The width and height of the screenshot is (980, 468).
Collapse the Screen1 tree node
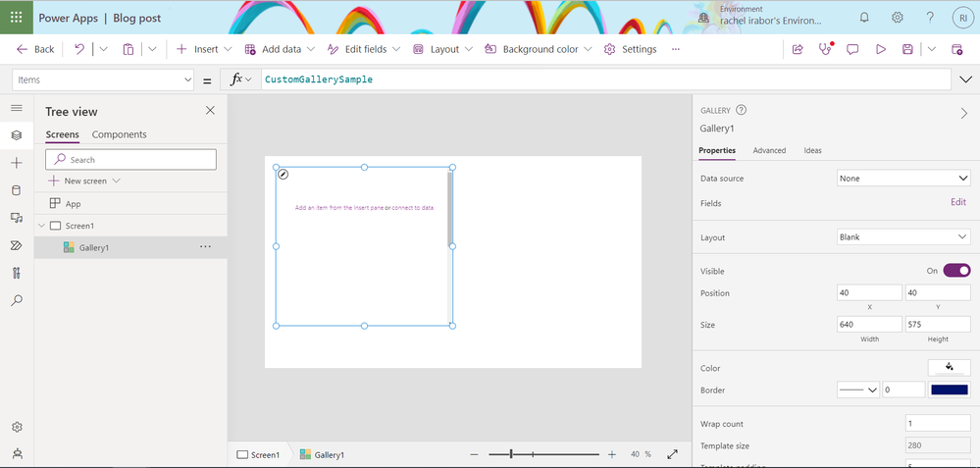42,226
